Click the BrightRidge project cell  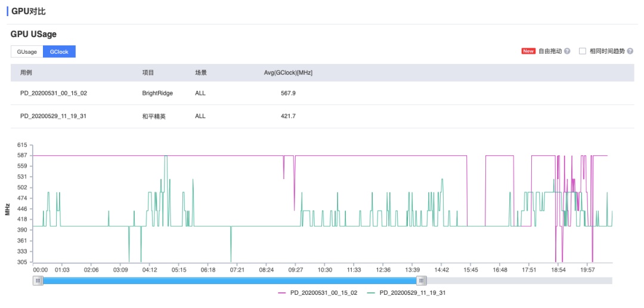[157, 93]
